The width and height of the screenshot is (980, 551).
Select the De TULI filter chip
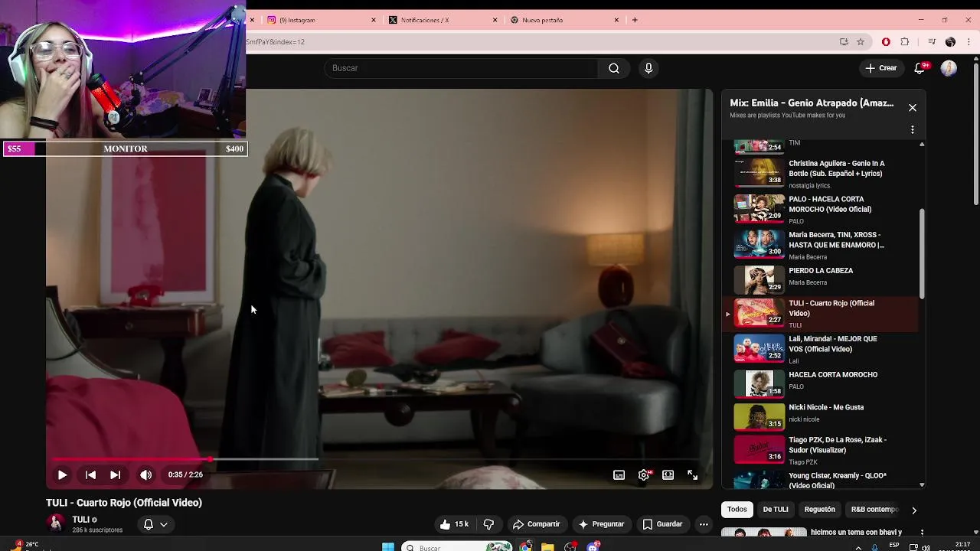[x=775, y=510]
